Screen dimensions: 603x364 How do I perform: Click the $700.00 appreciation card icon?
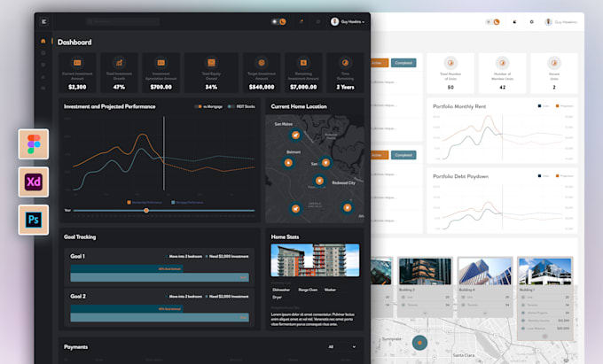click(161, 63)
